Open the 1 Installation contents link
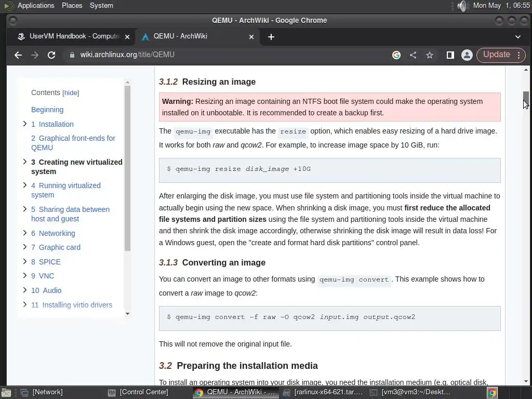 pos(52,124)
